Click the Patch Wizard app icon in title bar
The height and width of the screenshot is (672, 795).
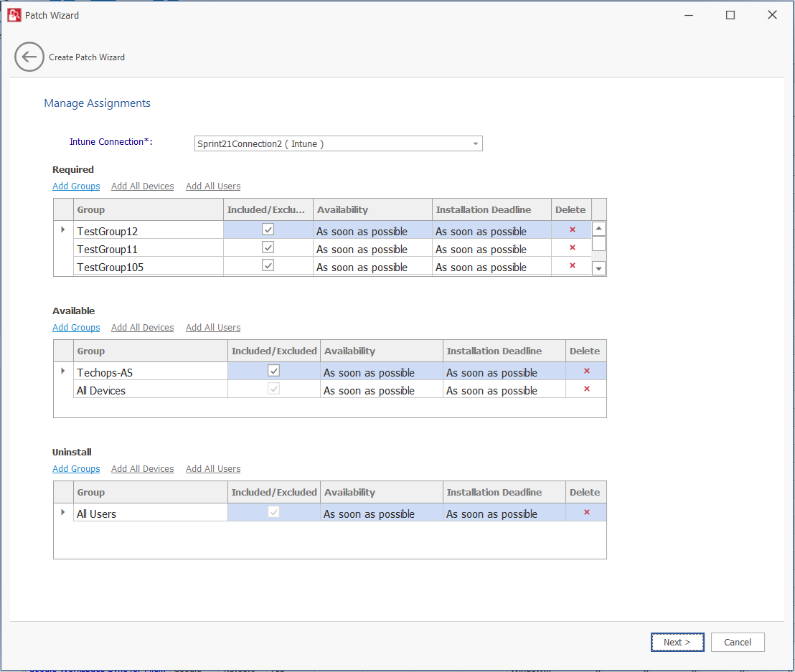tap(14, 15)
